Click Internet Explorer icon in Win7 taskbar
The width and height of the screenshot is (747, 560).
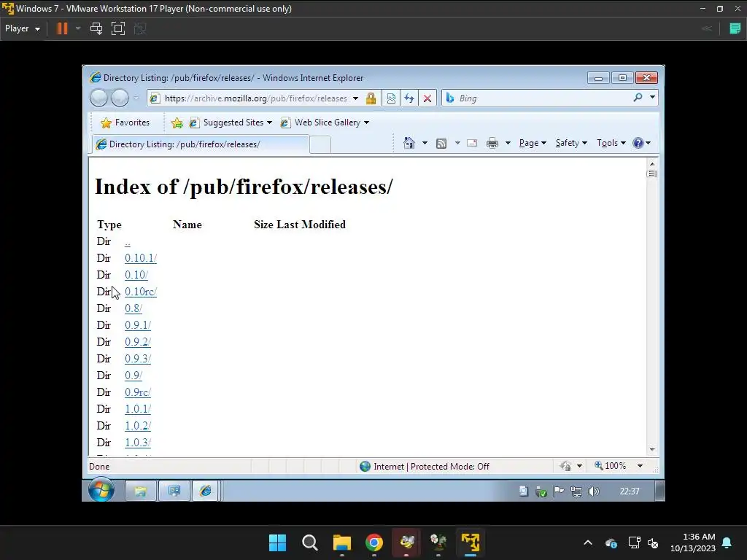pyautogui.click(x=205, y=491)
